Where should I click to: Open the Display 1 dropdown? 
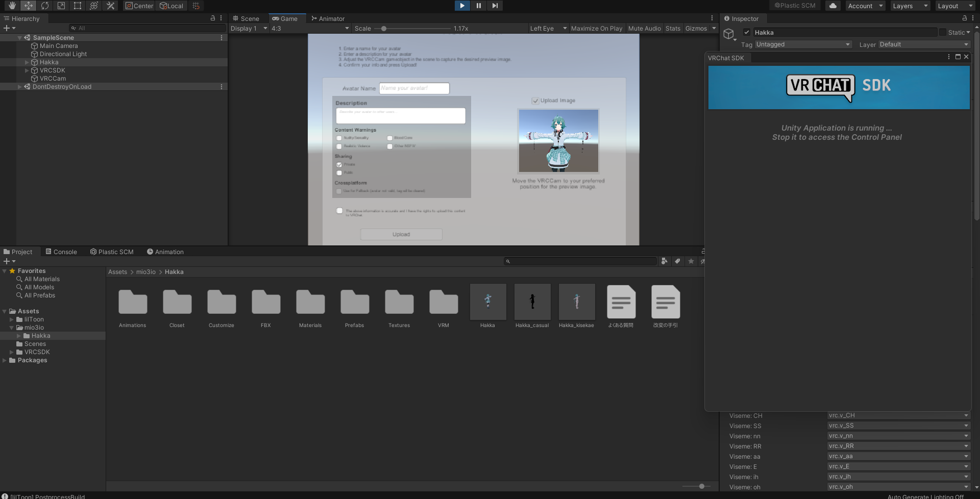(249, 29)
